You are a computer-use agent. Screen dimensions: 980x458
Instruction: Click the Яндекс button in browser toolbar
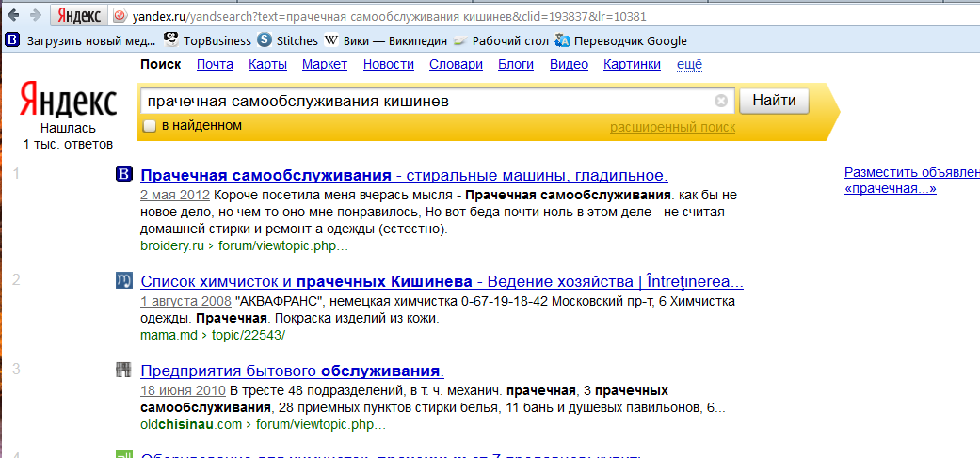coord(79,16)
